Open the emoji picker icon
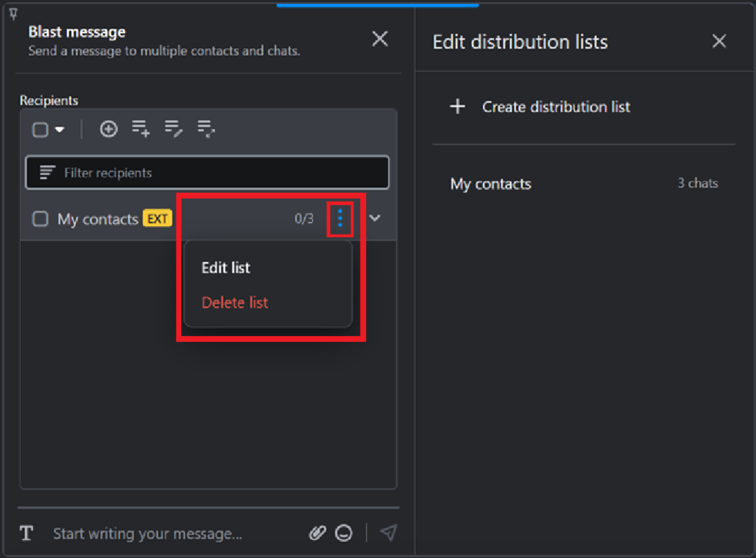This screenshot has width=756, height=558. pyautogui.click(x=344, y=533)
